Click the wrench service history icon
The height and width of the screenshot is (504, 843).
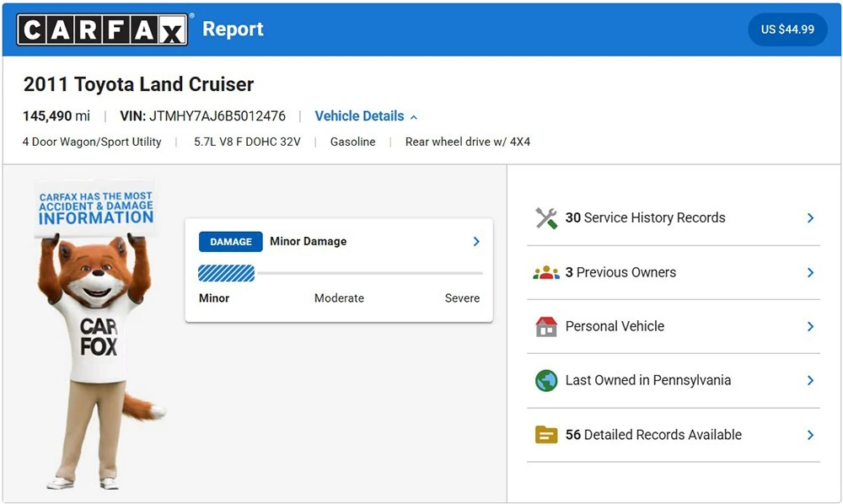[546, 217]
